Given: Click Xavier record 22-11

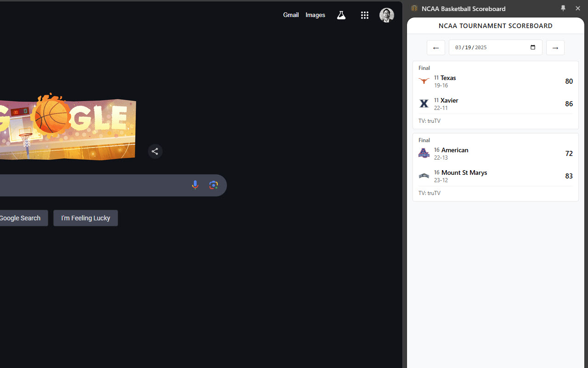Looking at the screenshot, I should [441, 108].
